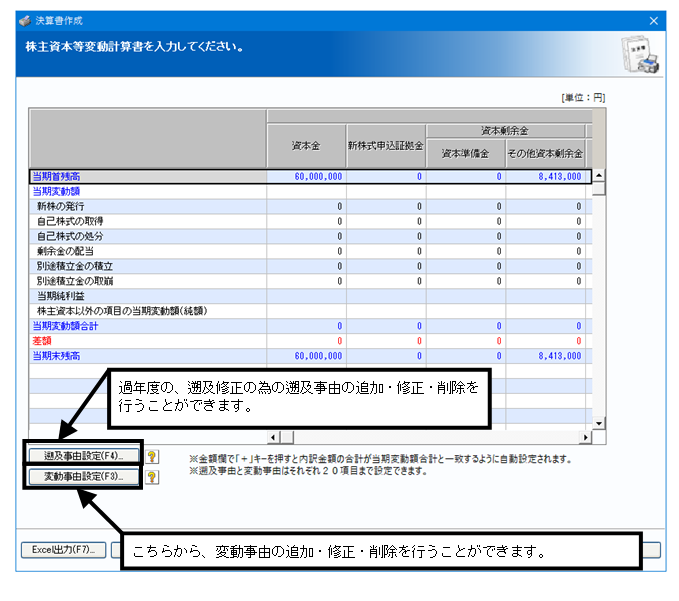Close the 決算書作成 dialog
The image size is (679, 601).
click(654, 21)
